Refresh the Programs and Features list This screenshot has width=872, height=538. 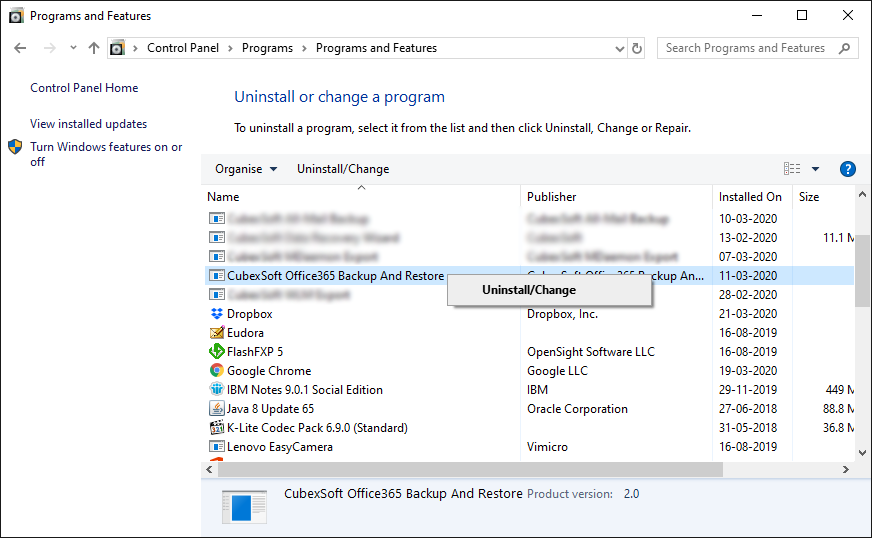click(637, 48)
